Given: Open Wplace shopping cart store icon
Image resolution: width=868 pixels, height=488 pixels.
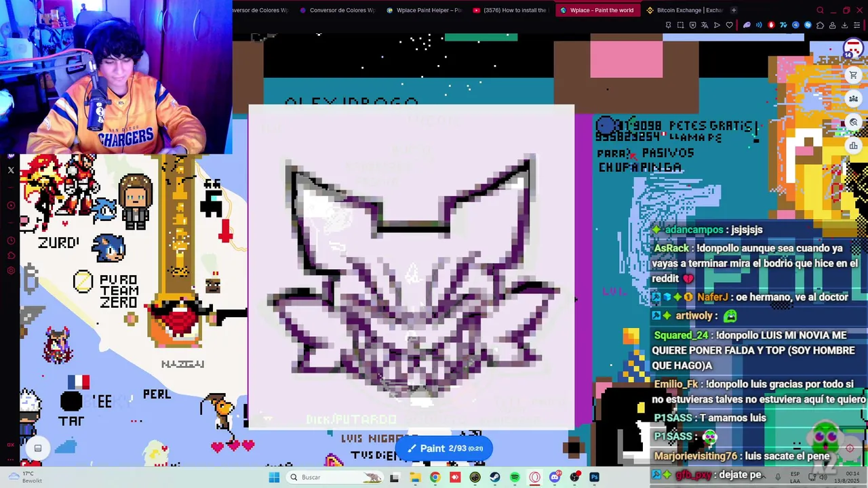Looking at the screenshot, I should coord(853,75).
